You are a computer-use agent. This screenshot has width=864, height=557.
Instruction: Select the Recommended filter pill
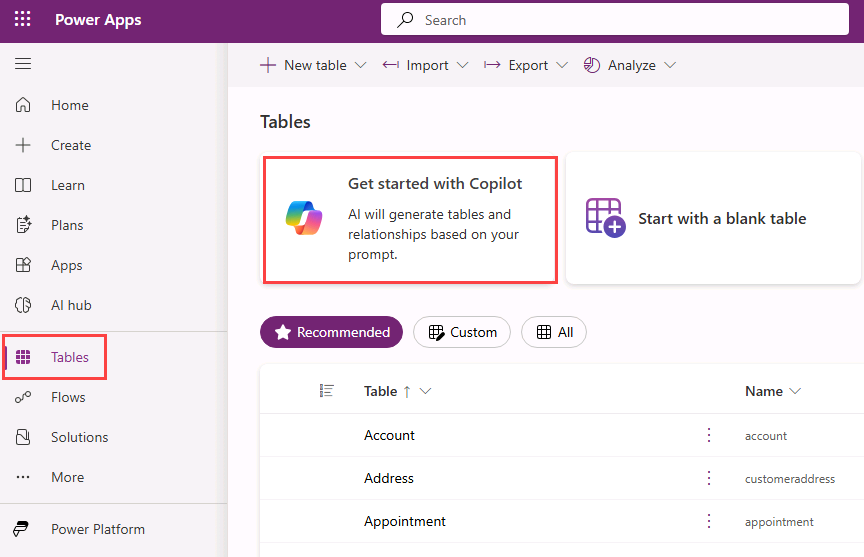point(331,332)
